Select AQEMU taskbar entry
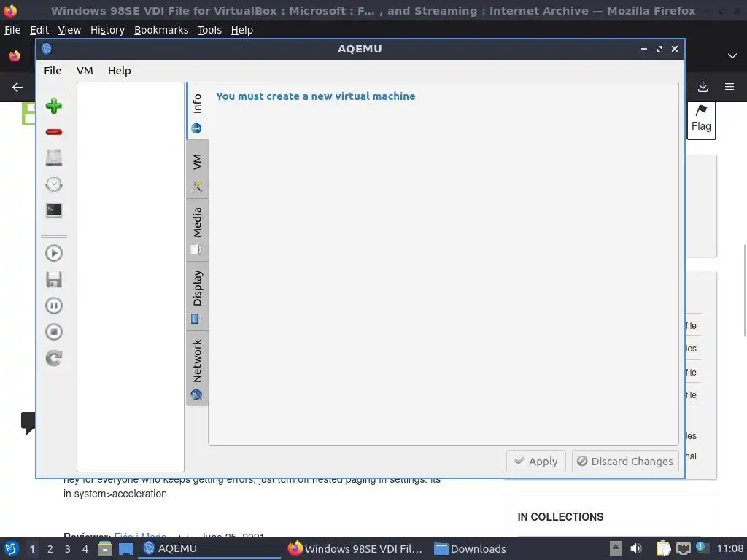The image size is (747, 560). (x=209, y=548)
